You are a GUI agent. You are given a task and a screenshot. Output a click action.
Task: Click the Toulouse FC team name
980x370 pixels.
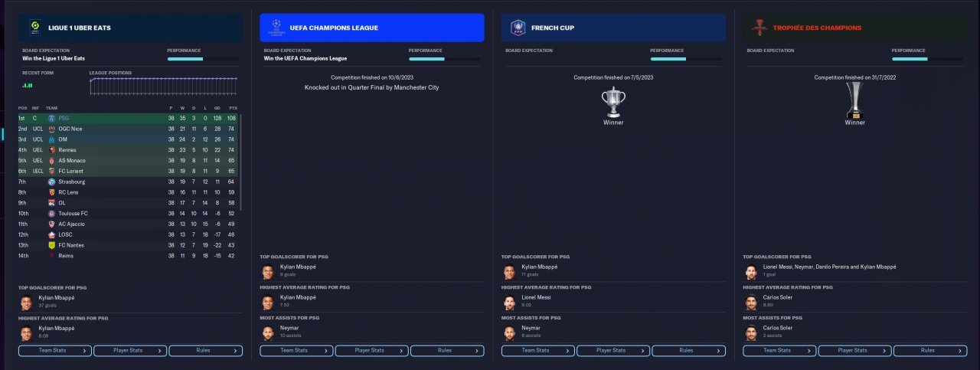tap(73, 214)
